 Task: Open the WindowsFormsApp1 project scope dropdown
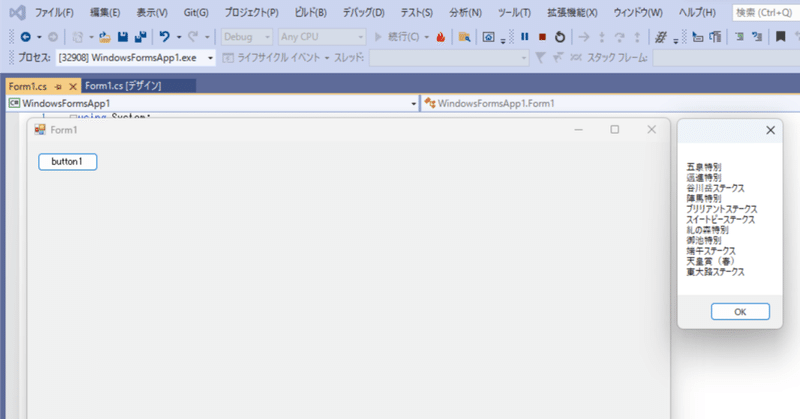click(x=212, y=104)
